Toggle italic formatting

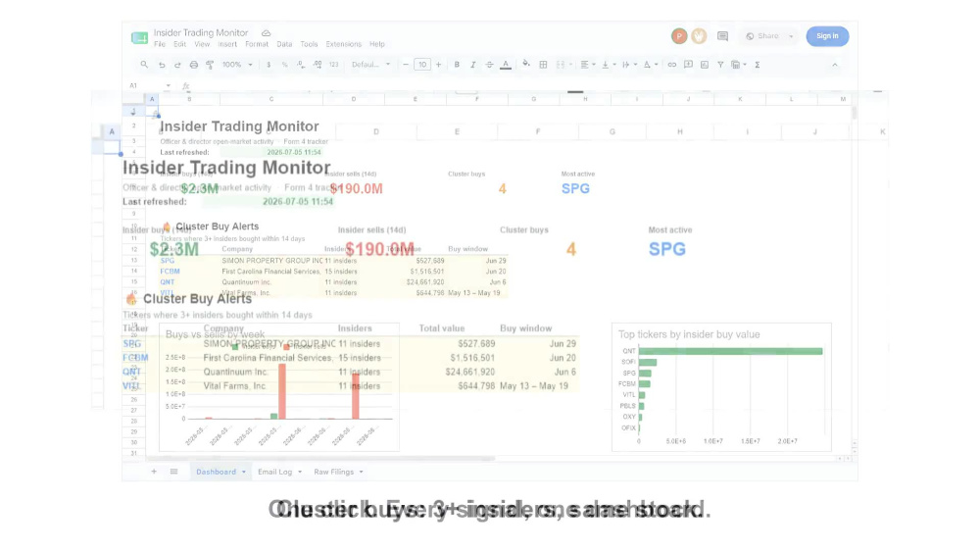coord(473,65)
